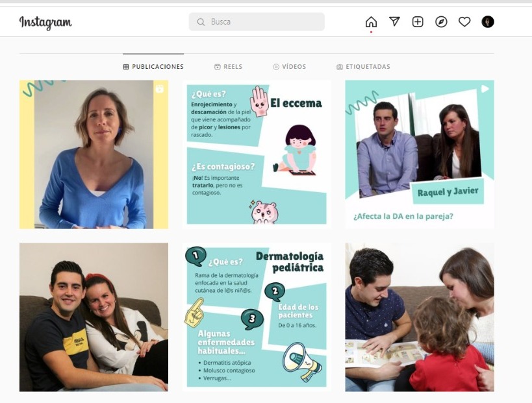Open the family reading book photo
Screen dimensions: 532x403
pos(420,317)
